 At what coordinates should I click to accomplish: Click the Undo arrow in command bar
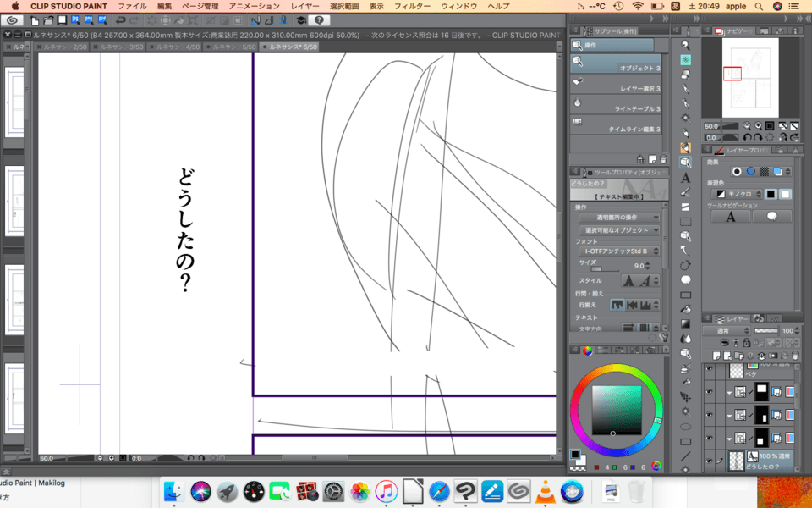pos(121,19)
